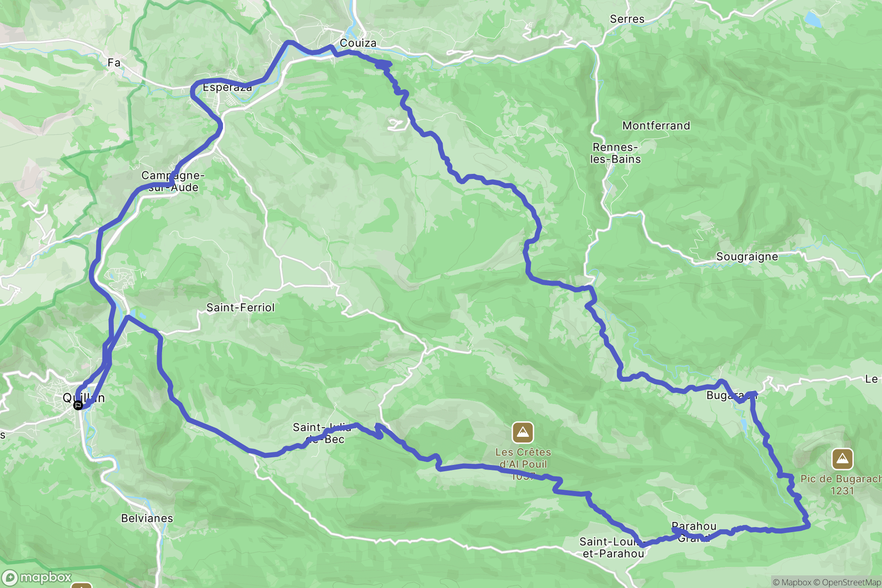The height and width of the screenshot is (588, 882).
Task: Click the Serres village label
Action: [x=627, y=19]
